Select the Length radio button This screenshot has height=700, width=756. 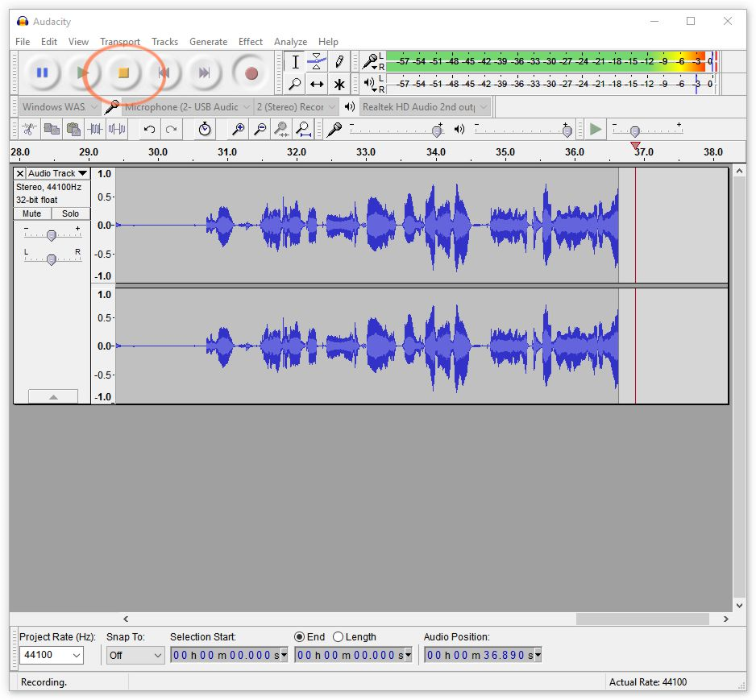click(338, 637)
